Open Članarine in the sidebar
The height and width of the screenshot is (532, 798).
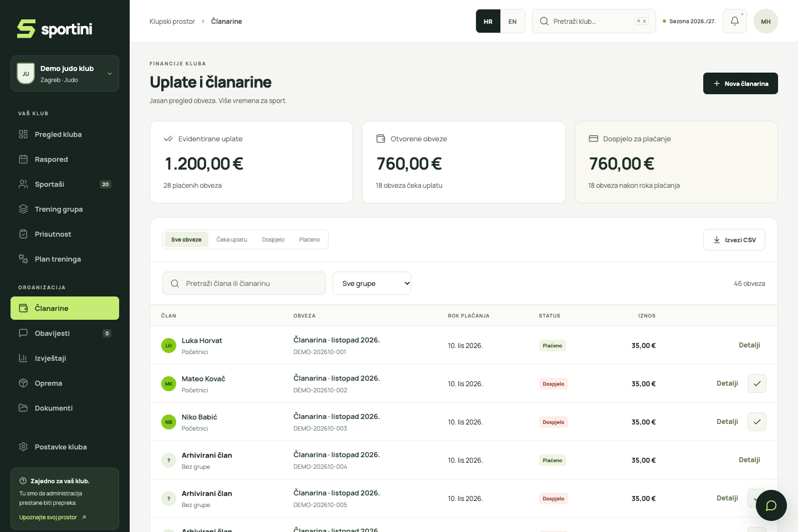(x=65, y=308)
